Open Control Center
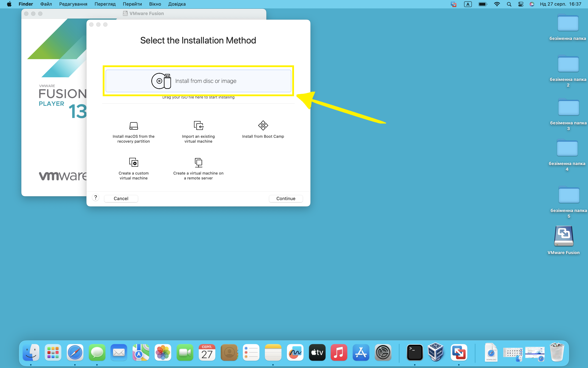The height and width of the screenshot is (368, 588). point(521,4)
